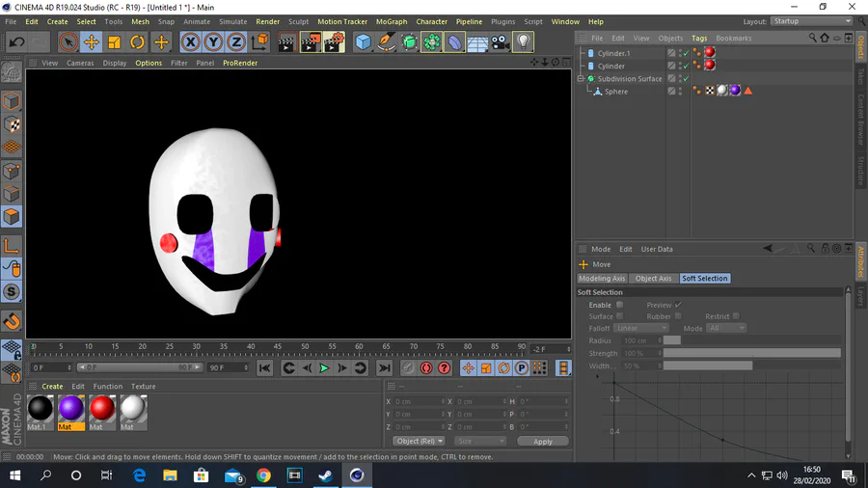Screen dimensions: 868x488
Task: Open the Character menu
Action: [x=432, y=21]
